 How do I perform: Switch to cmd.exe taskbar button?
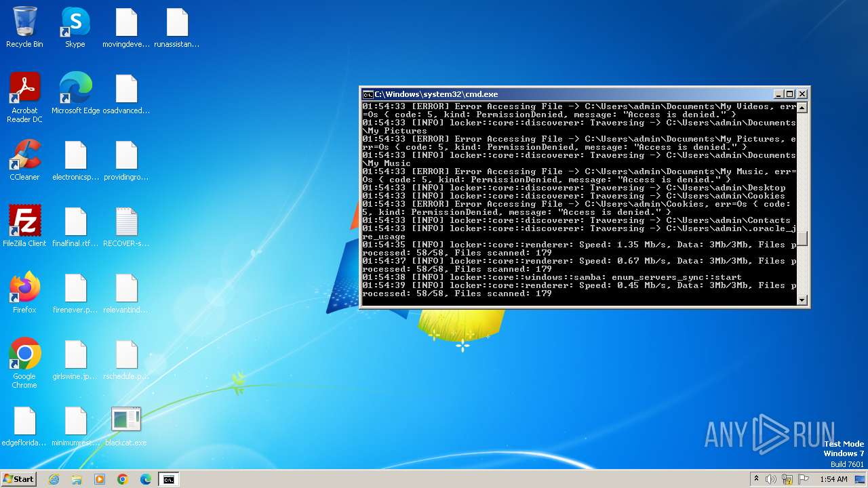pos(169,479)
